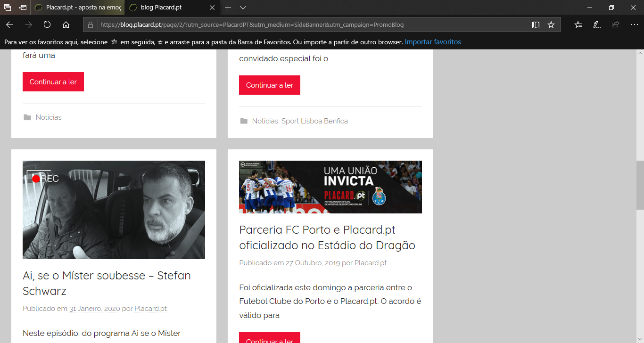Set these tabs aside
The height and width of the screenshot is (343, 644).
23,8
